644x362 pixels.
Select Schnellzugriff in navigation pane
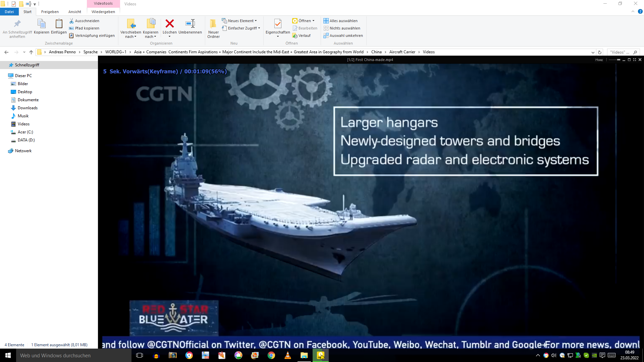tap(49, 65)
